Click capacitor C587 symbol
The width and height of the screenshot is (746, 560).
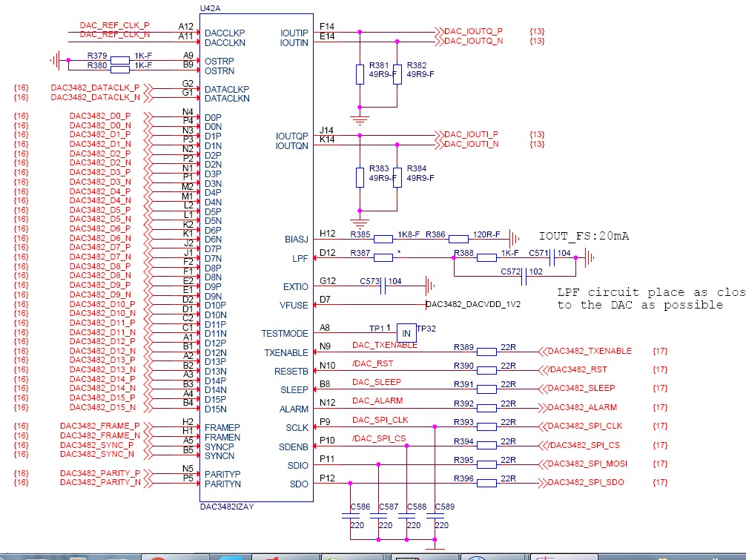379,516
